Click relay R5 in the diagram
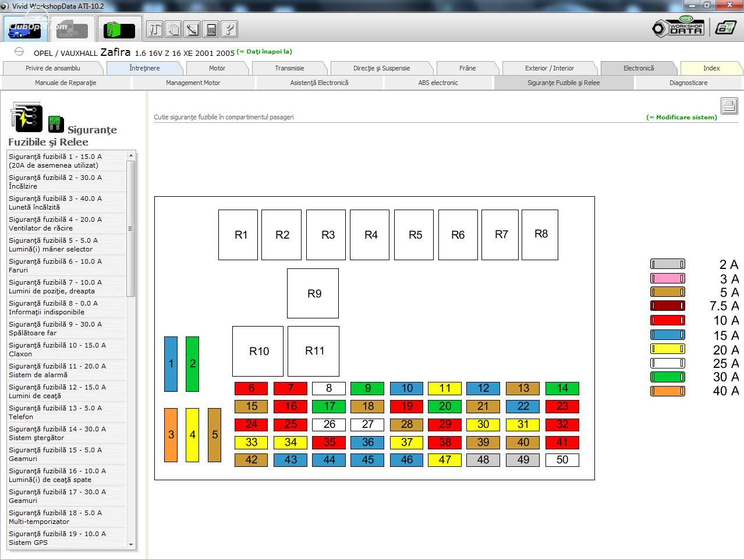The height and width of the screenshot is (560, 744). [x=414, y=235]
